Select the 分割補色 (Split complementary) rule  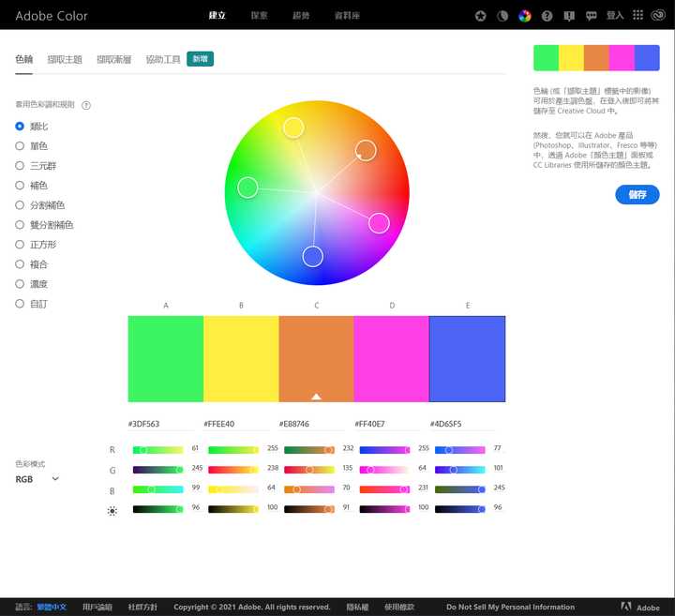pyautogui.click(x=40, y=205)
